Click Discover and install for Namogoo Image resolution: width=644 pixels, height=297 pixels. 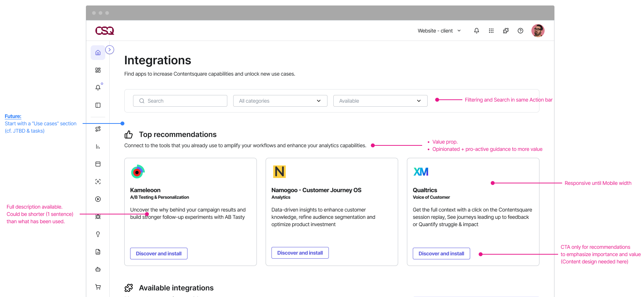click(300, 253)
